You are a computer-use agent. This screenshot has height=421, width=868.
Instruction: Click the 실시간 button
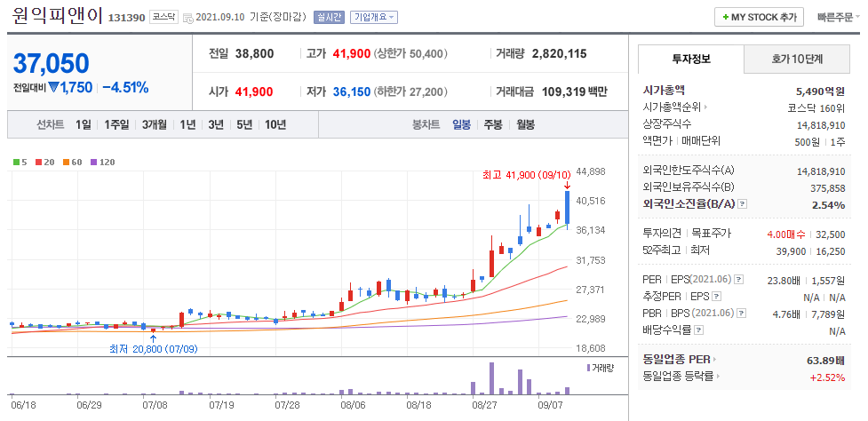(x=329, y=17)
